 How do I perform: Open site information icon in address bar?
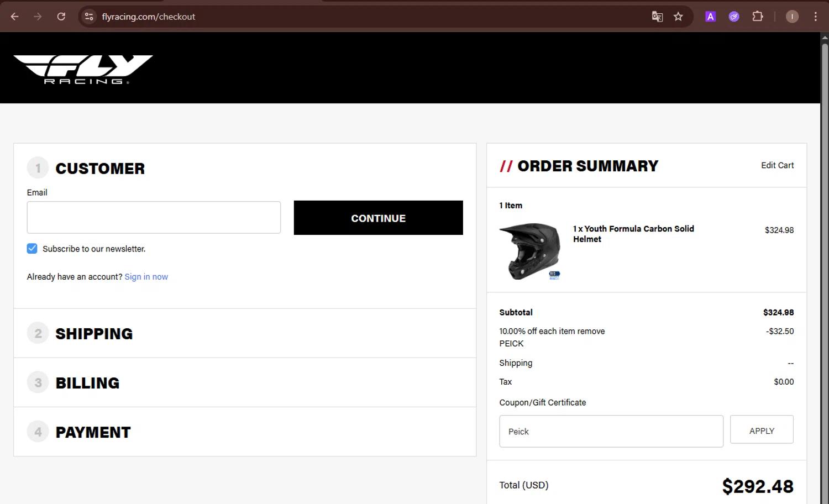[89, 17]
